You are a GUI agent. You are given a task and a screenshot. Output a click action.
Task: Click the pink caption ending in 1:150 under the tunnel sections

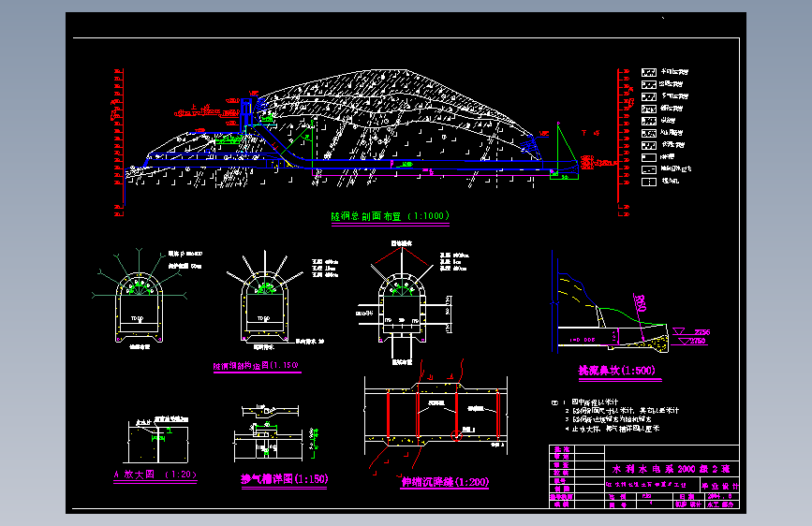tap(256, 365)
